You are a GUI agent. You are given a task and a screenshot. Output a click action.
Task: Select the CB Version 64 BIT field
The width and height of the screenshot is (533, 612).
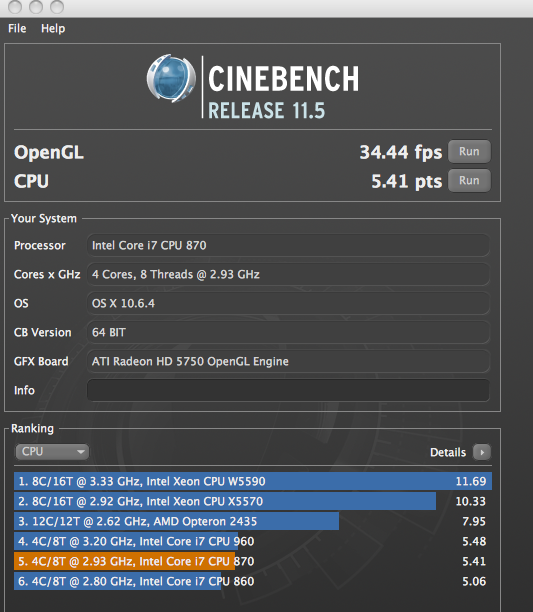288,332
